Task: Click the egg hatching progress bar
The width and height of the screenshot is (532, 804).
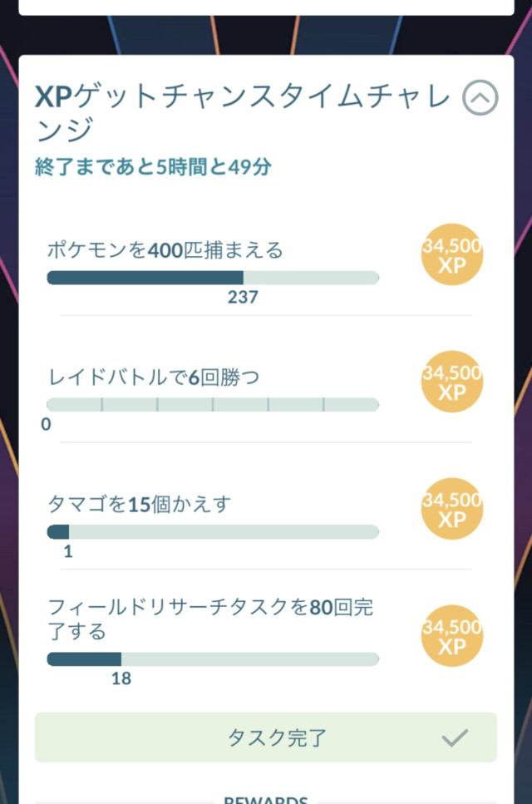Action: pos(213,532)
